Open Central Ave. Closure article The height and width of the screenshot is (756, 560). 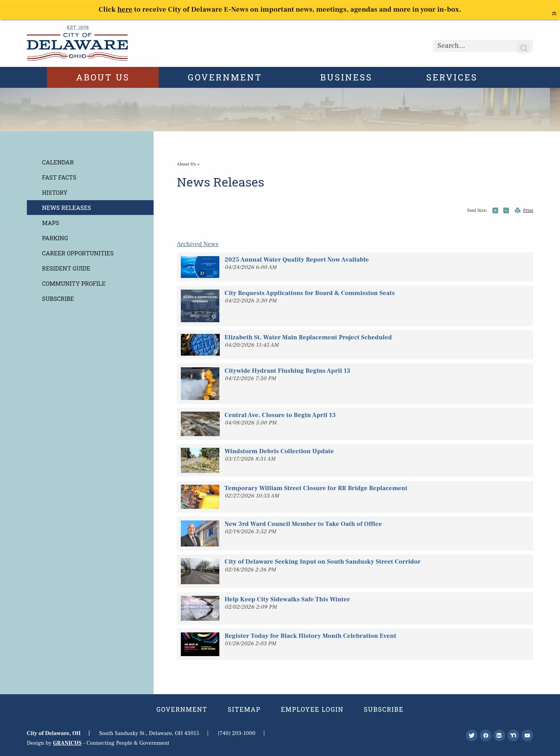[280, 415]
